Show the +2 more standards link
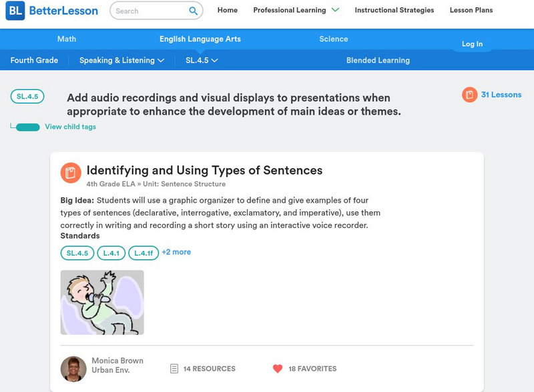 pyautogui.click(x=176, y=252)
